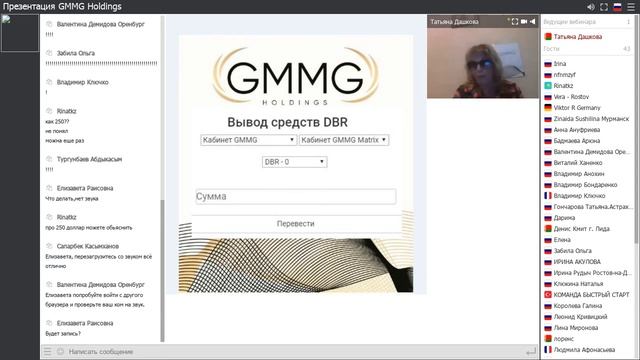Click flag icon next to КОМАНДА БЫСТРЫЙ СТАРТ
The height and width of the screenshot is (360, 640).
point(548,294)
